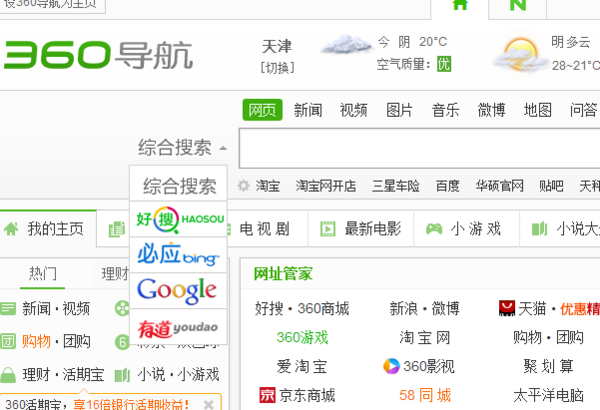Click the film icon beside 最新电影
The width and height of the screenshot is (600, 410).
pyautogui.click(x=328, y=229)
